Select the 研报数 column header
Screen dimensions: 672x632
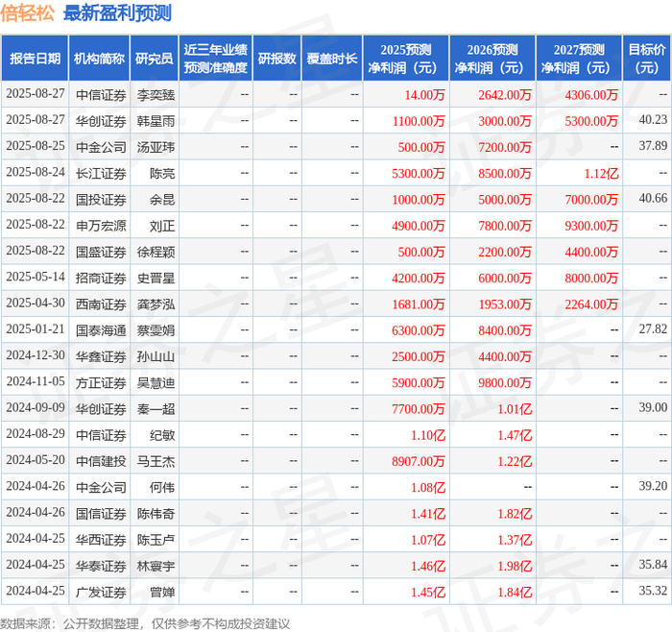(x=276, y=59)
